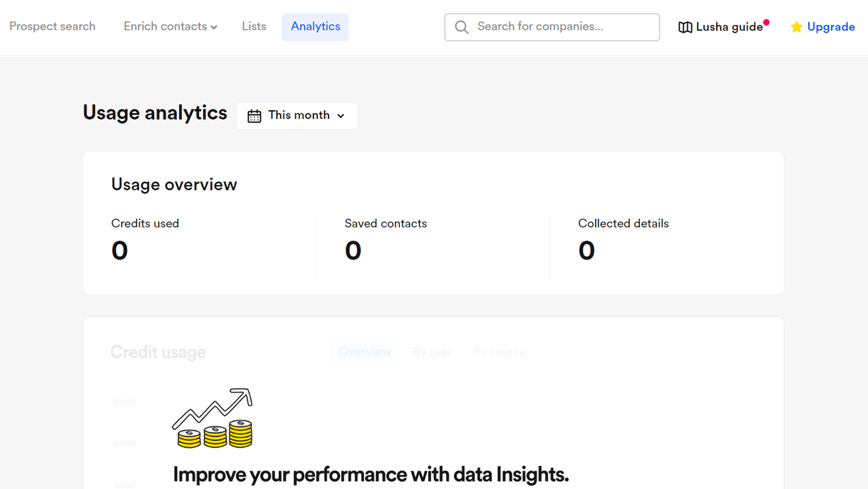Expand the Enrich contacts chevron
The height and width of the screenshot is (489, 868).
coord(214,27)
